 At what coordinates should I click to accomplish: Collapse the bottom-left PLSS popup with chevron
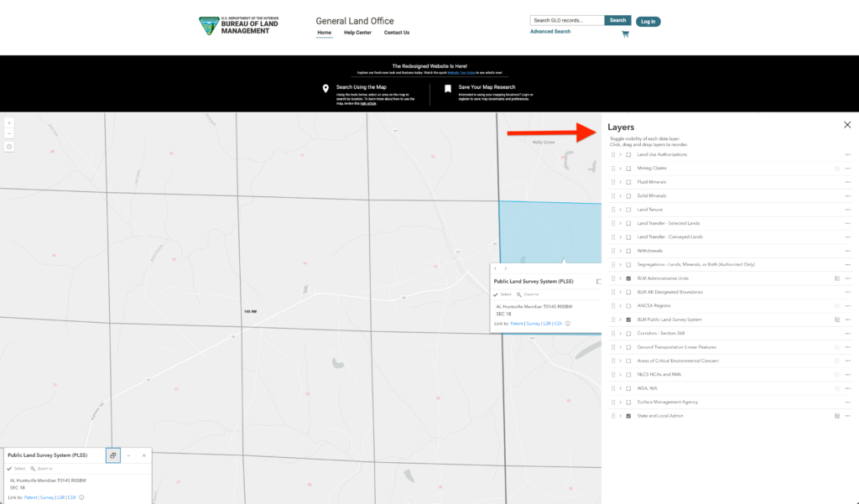[x=128, y=455]
